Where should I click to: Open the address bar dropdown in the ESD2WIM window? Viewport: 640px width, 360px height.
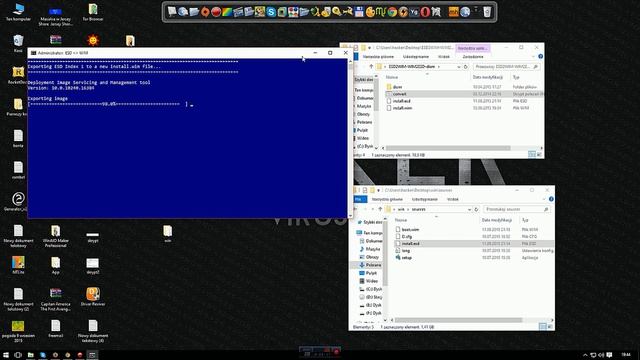pyautogui.click(x=459, y=67)
